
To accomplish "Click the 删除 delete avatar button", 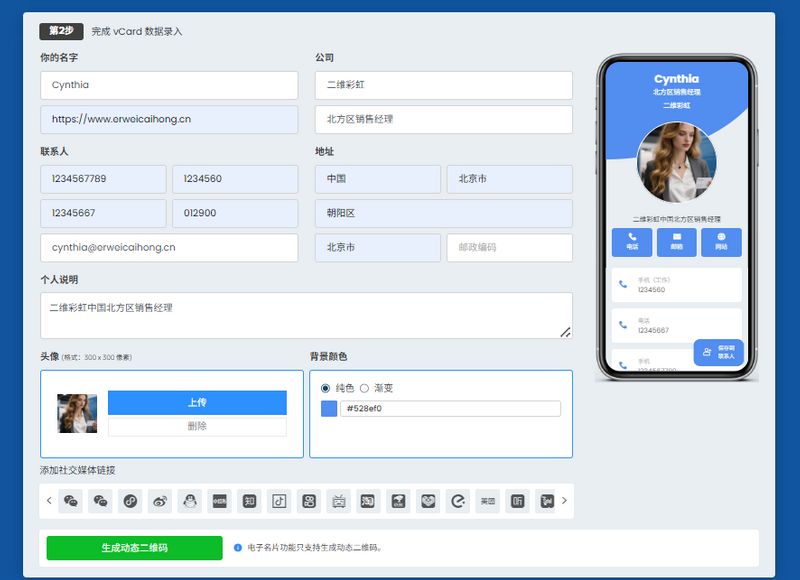I will (x=197, y=426).
